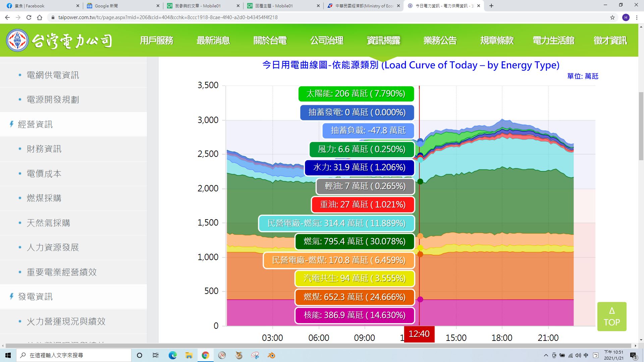This screenshot has height=362, width=644.
Task: Open the 燃煤採購 sidebar link
Action: tap(44, 198)
